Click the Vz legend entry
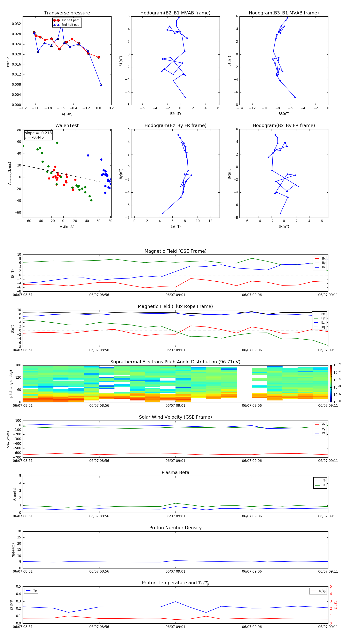 [x=320, y=433]
